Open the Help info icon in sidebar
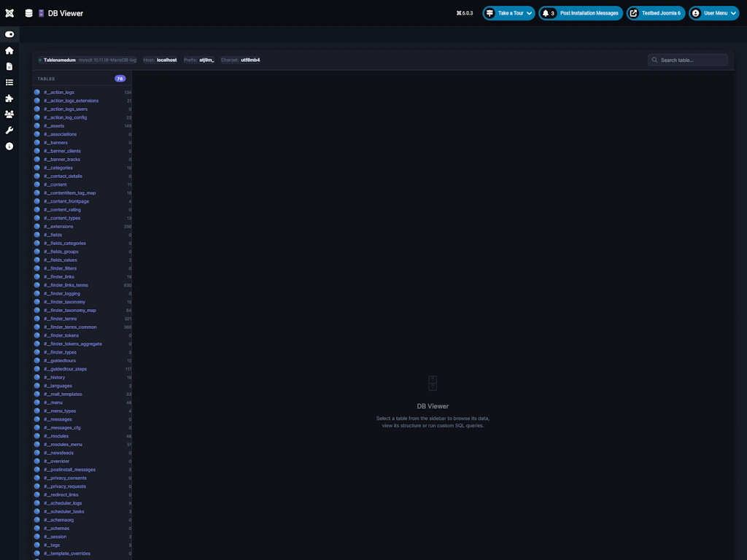Screen dimensions: 747x560 [x=9, y=146]
